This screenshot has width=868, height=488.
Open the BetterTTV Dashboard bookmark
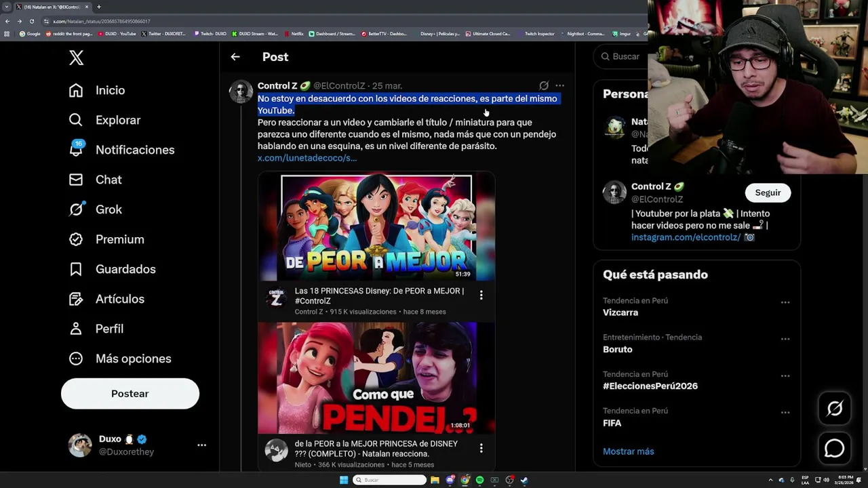pos(384,34)
